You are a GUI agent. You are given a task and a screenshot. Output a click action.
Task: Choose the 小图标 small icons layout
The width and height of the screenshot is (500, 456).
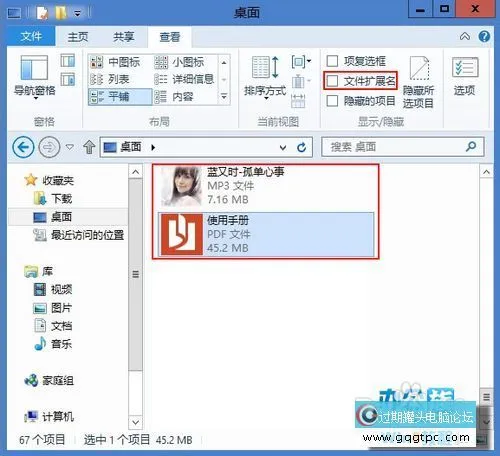(x=180, y=62)
